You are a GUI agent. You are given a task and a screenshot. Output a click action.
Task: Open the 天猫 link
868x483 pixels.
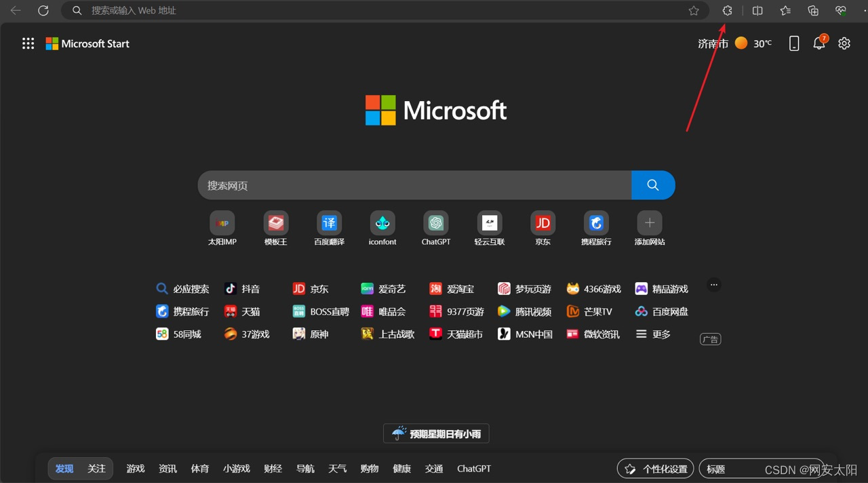click(242, 311)
